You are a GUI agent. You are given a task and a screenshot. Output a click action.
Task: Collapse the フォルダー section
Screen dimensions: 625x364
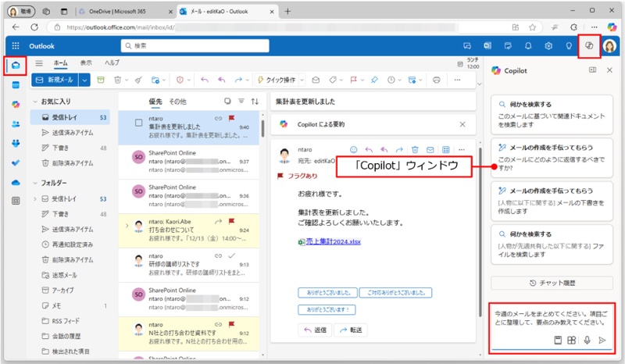[35, 183]
